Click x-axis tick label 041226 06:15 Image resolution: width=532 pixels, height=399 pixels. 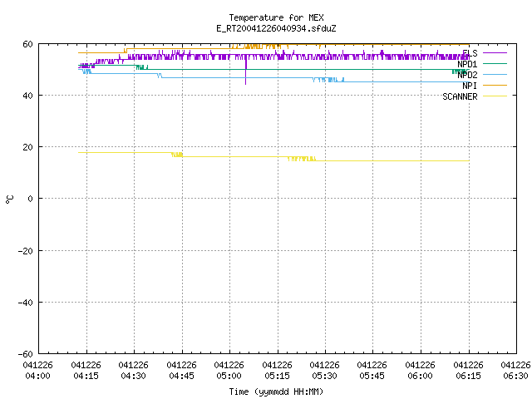468,371
